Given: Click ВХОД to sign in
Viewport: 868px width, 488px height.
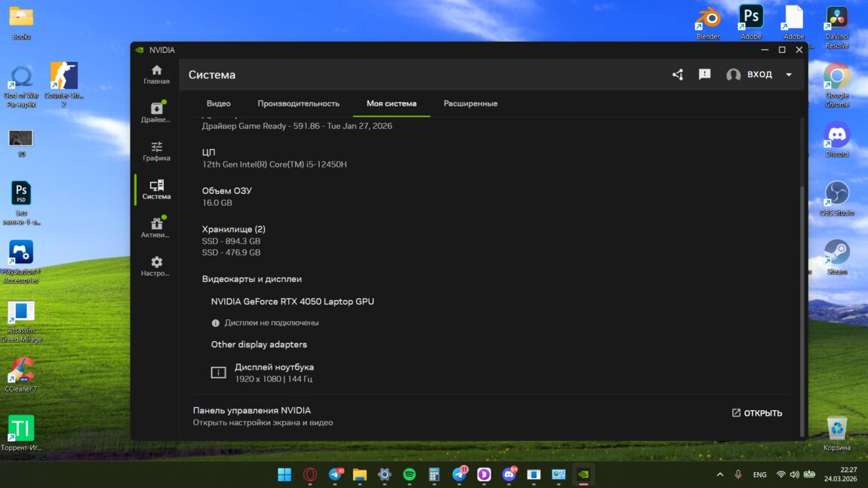Looking at the screenshot, I should (x=759, y=75).
